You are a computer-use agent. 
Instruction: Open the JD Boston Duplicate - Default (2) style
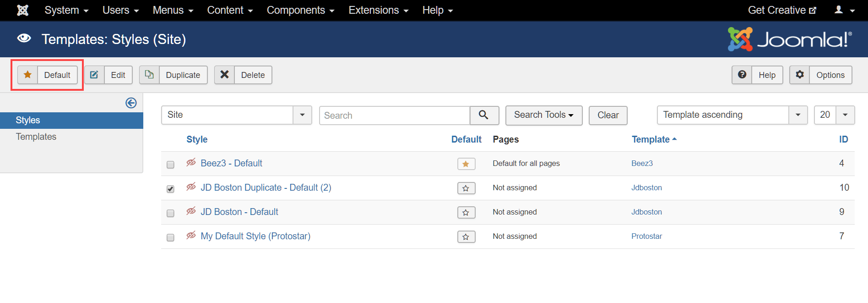point(266,187)
